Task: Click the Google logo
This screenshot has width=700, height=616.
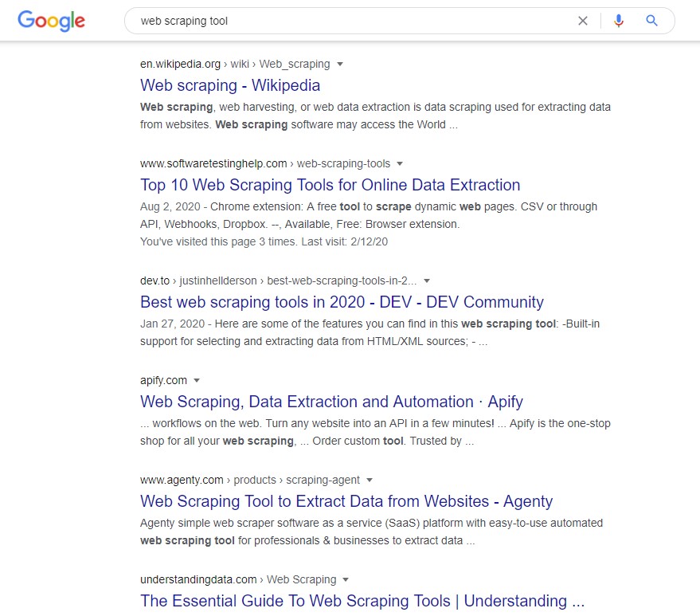Action: [51, 21]
